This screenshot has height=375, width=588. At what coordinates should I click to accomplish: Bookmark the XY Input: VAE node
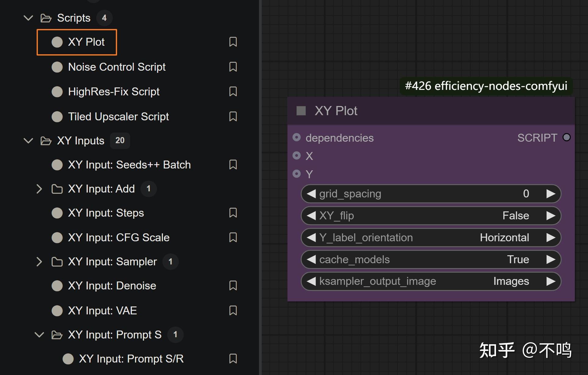tap(233, 310)
